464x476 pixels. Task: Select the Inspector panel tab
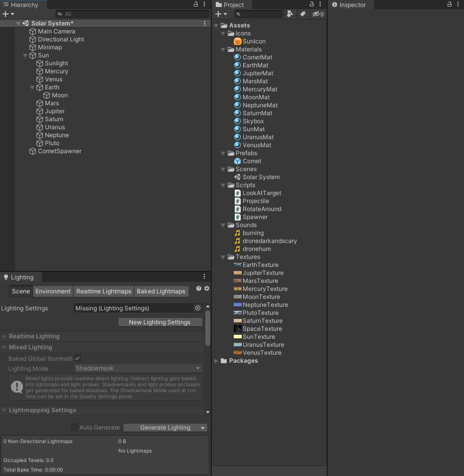(351, 4)
